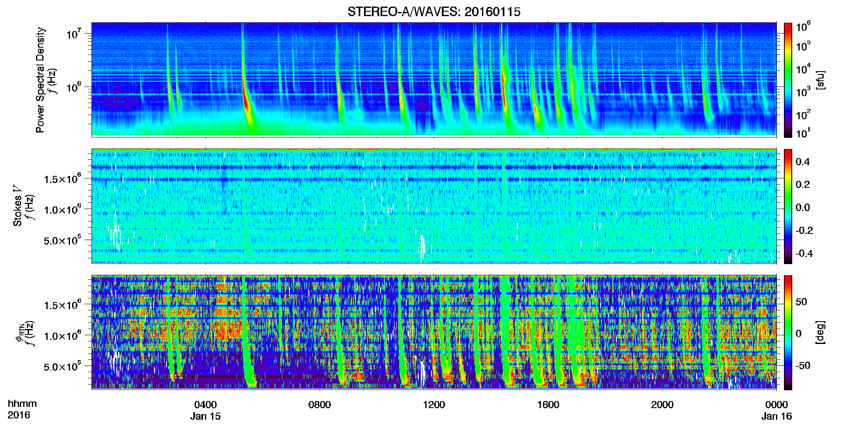868x447 pixels.
Task: Select the 2000 time tick label
Action: coord(662,405)
